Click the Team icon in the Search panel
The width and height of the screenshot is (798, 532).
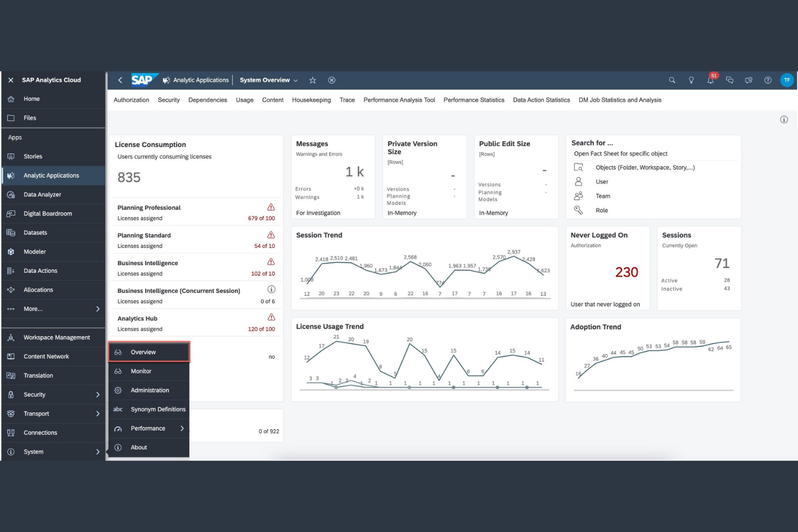[x=579, y=196]
